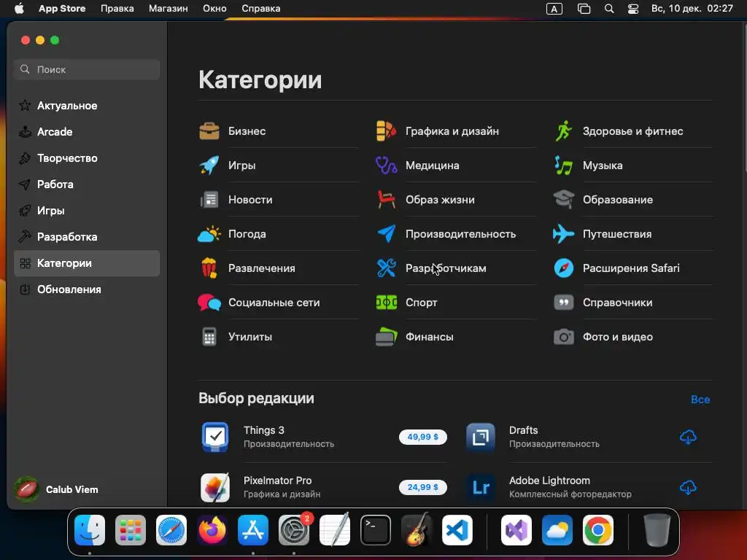Open the Магазин menu
Image resolution: width=747 pixels, height=560 pixels.
169,9
